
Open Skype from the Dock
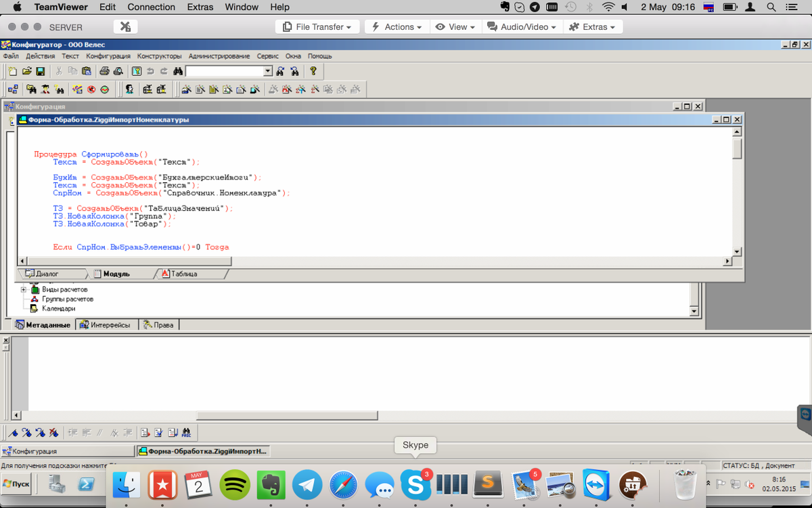click(x=415, y=485)
